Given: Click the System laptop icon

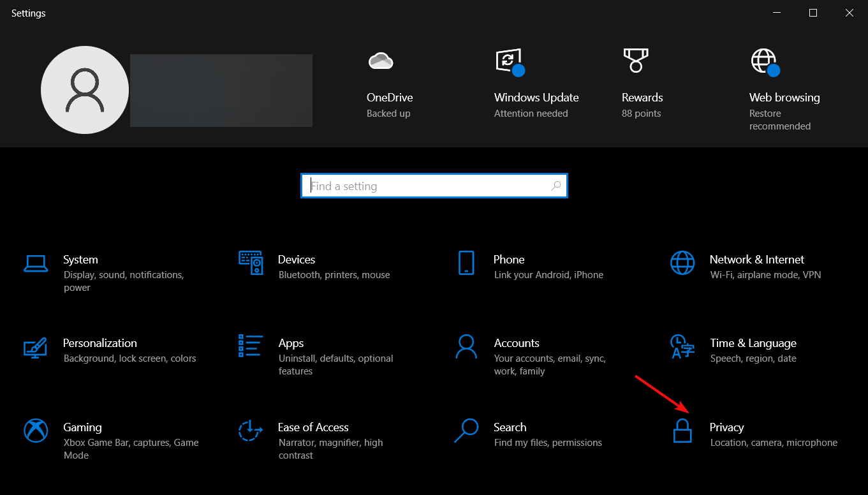Looking at the screenshot, I should tap(36, 263).
